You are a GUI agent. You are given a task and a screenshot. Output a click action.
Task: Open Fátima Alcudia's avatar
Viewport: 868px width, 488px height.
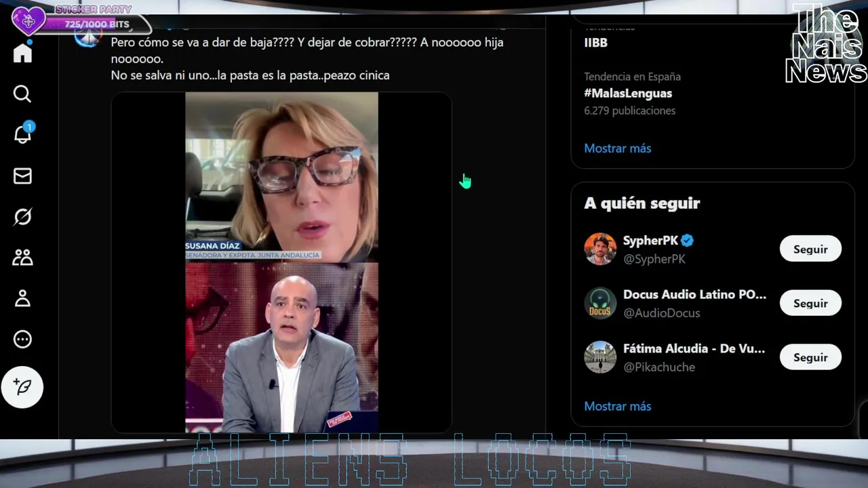point(600,357)
